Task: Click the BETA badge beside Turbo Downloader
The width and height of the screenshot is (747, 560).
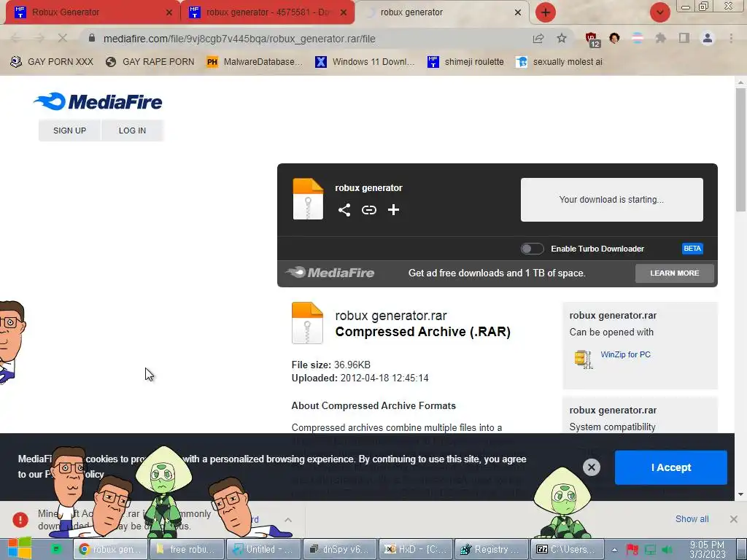Action: (x=692, y=249)
